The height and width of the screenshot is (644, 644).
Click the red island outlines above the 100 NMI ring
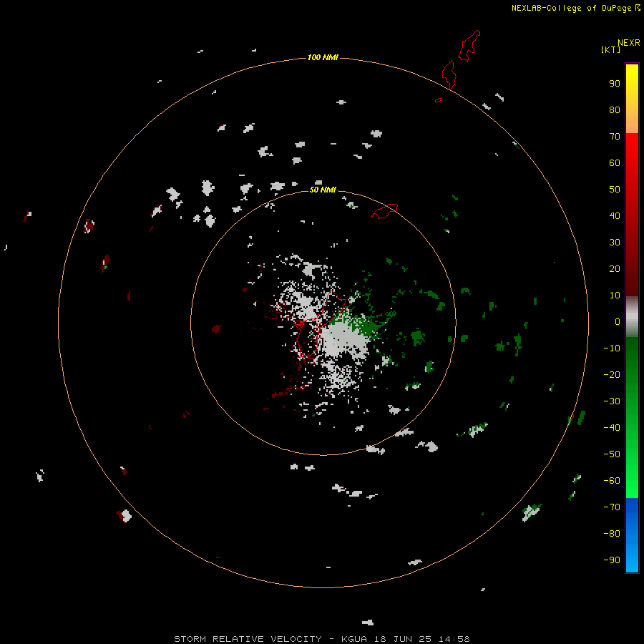point(460,59)
